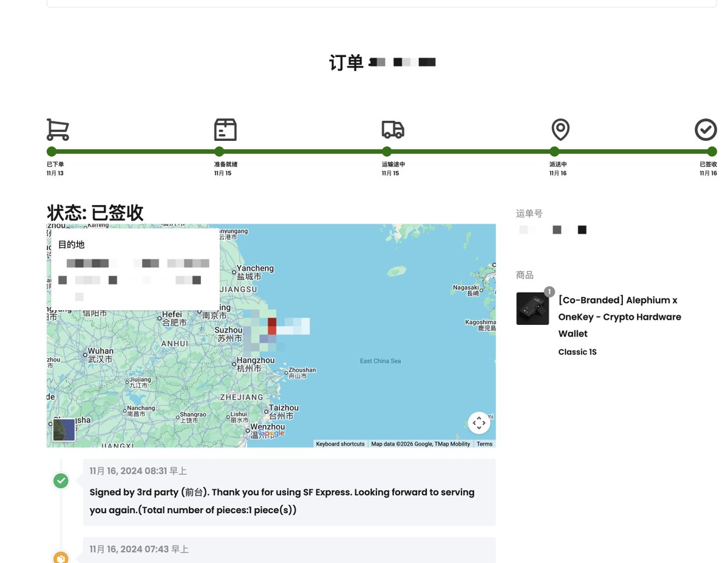Click the progress dot for 派送中
This screenshot has width=728, height=563.
(554, 151)
